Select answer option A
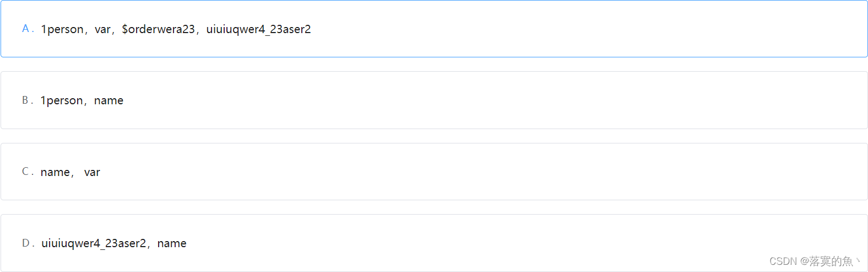Viewport: 868px width, 272px height. tap(434, 29)
